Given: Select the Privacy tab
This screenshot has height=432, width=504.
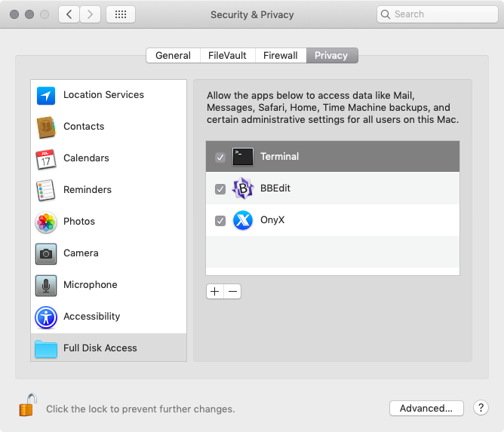Looking at the screenshot, I should (331, 56).
